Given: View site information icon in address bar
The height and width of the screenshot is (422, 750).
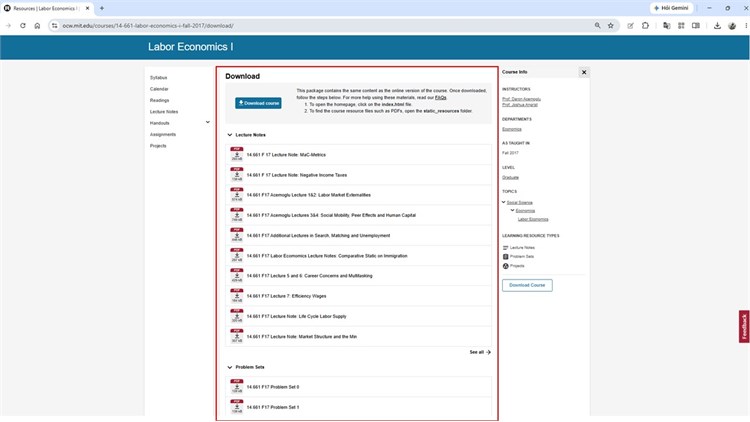Looking at the screenshot, I should coord(55,26).
